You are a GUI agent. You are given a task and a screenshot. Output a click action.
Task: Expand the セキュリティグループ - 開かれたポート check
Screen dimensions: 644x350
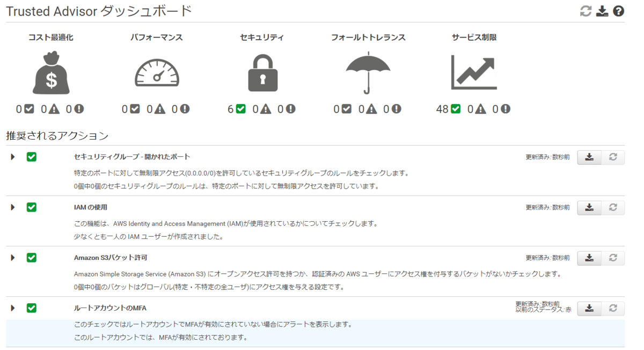click(12, 157)
